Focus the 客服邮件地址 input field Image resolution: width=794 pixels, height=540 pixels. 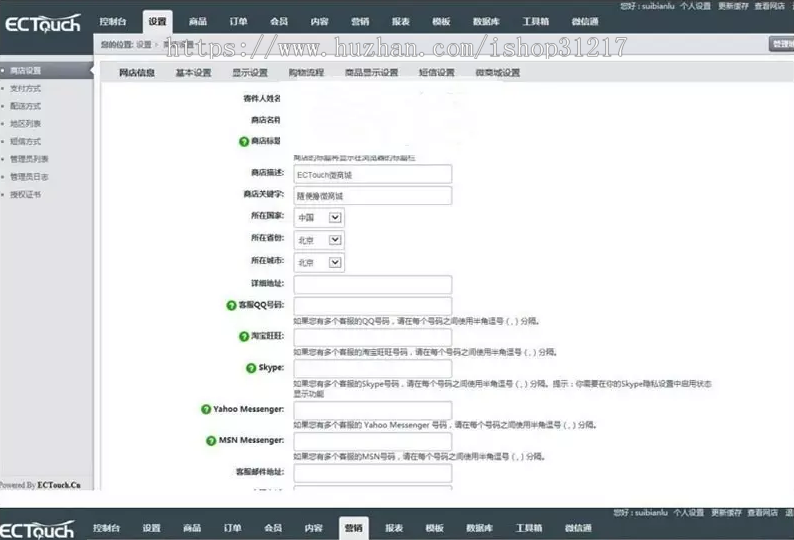click(x=373, y=473)
